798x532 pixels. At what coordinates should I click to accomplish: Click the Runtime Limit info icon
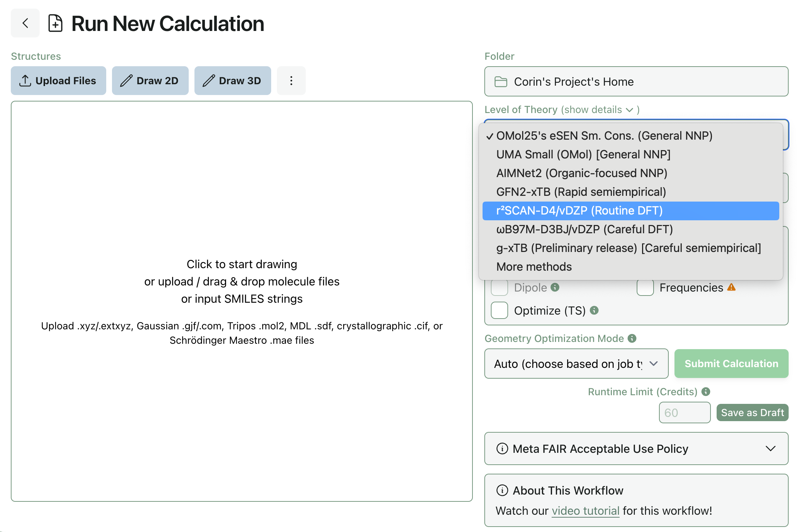(706, 392)
